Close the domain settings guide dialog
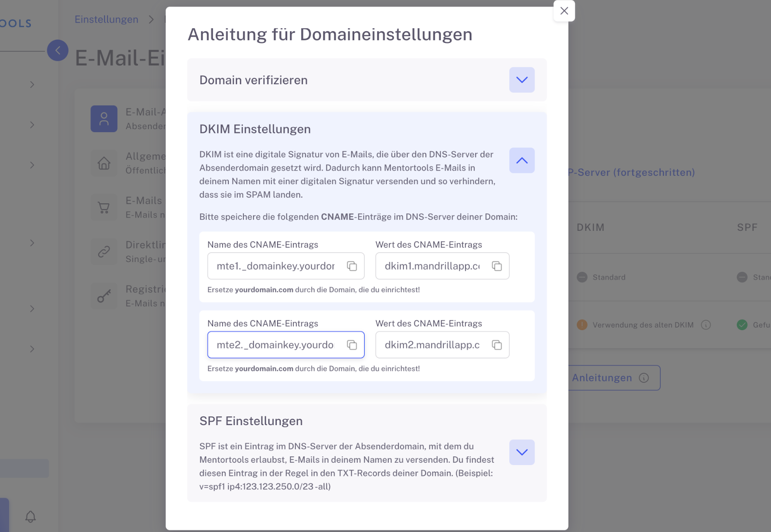This screenshot has width=771, height=532. (564, 11)
